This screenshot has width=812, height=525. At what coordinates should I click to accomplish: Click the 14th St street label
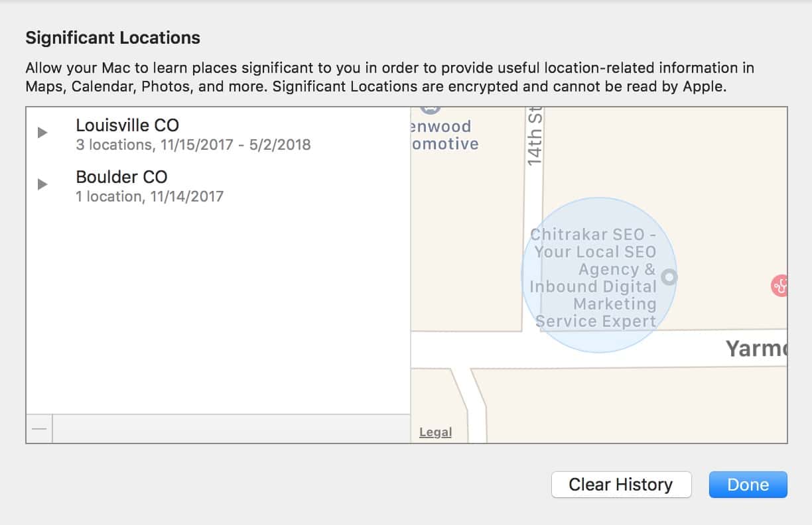(535, 138)
